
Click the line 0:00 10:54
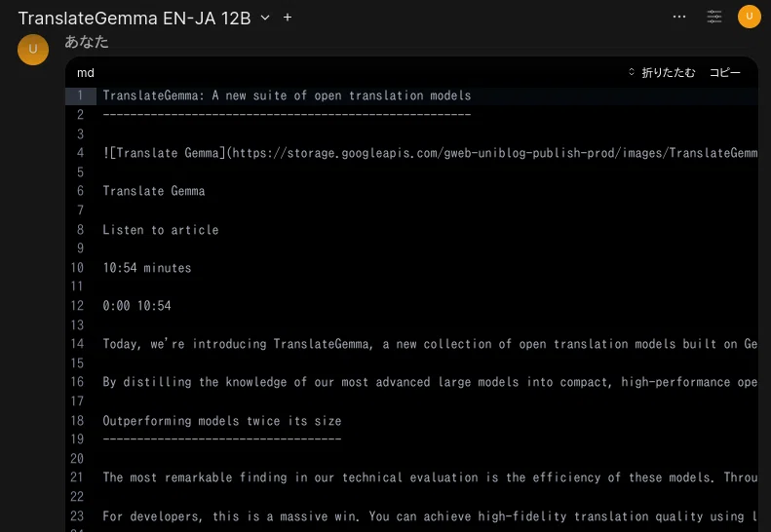coord(136,305)
